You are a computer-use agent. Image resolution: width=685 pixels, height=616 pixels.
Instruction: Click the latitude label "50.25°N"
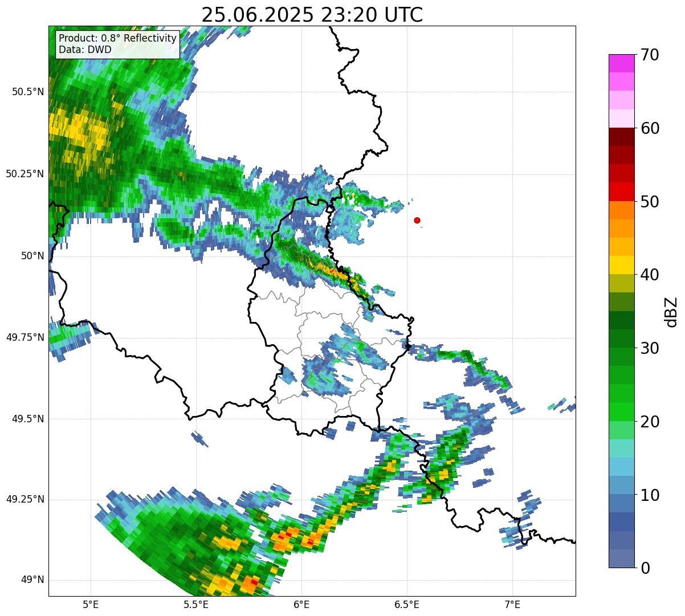[x=25, y=174]
